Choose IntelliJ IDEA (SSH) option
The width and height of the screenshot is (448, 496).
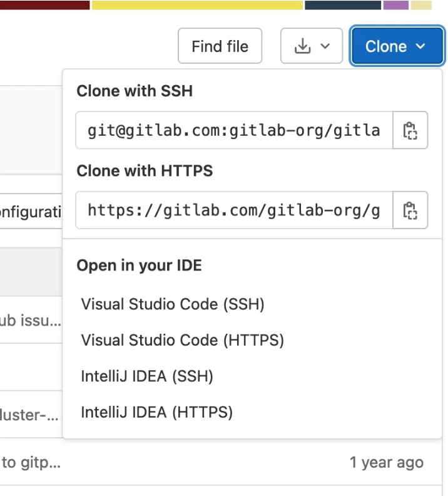(147, 376)
